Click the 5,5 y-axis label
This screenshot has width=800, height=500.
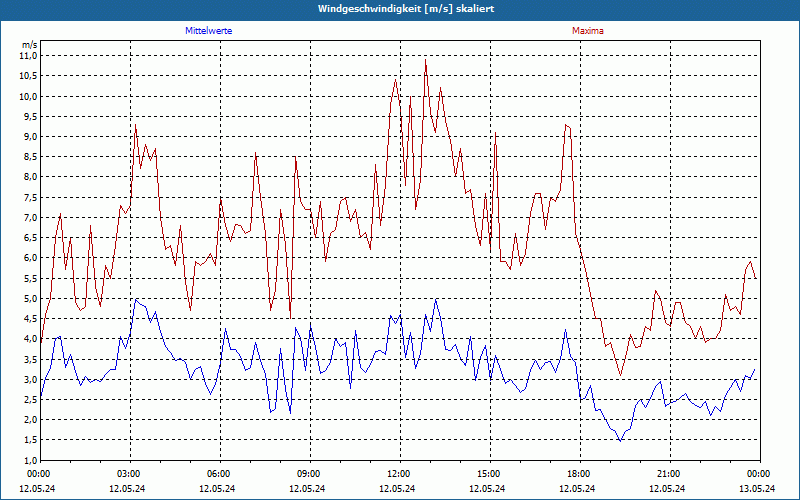31,278
